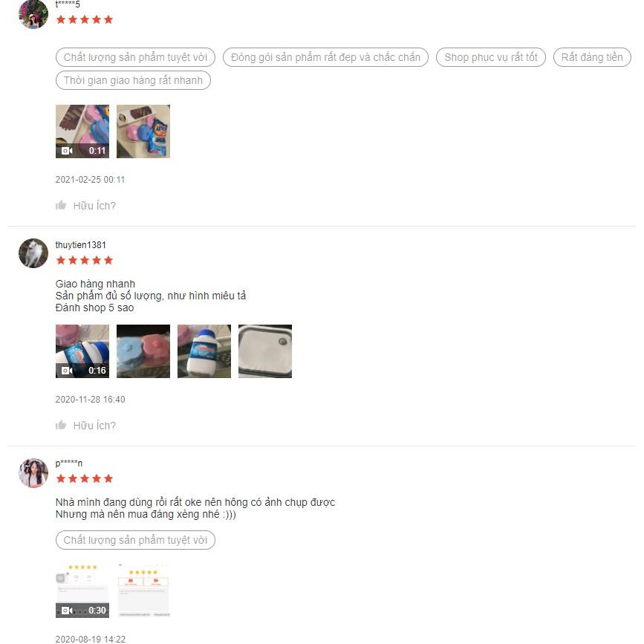Open white bottle photo thumbnail
644x644 pixels.
(x=204, y=351)
